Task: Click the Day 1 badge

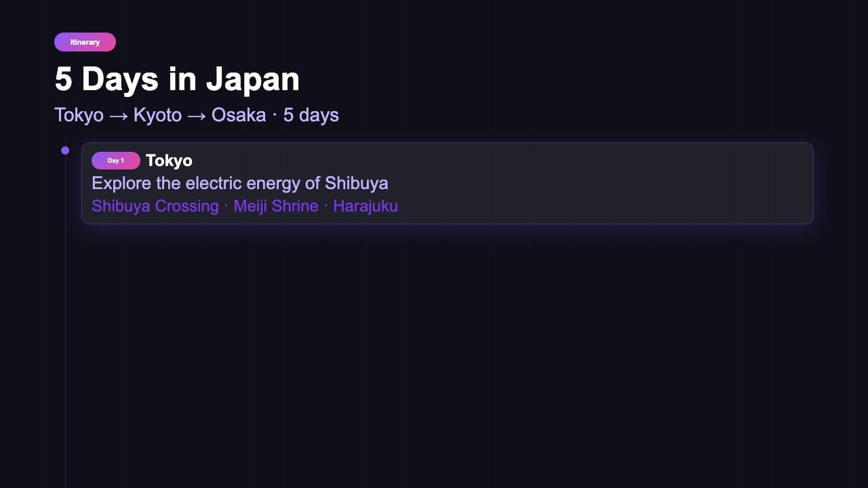Action: pyautogui.click(x=116, y=161)
